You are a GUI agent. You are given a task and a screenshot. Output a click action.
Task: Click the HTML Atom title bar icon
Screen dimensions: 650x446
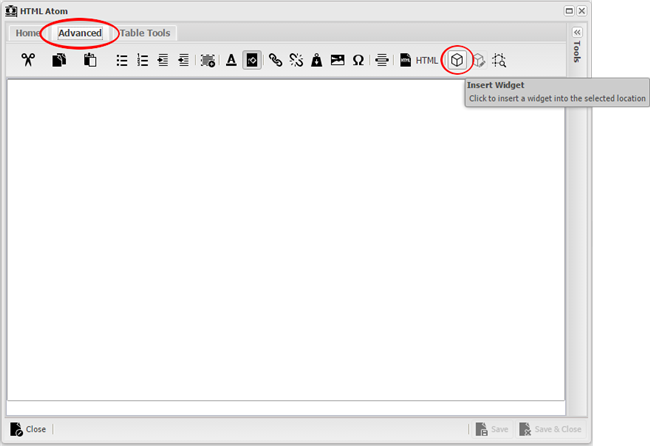click(11, 11)
